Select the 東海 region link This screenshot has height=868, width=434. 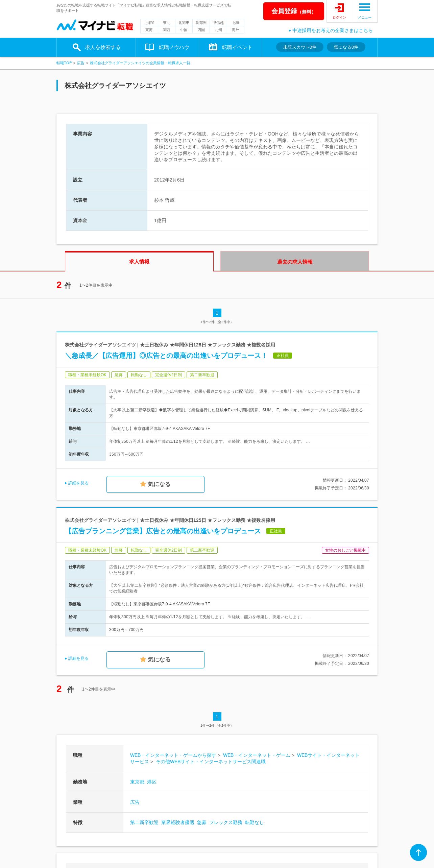(x=149, y=30)
